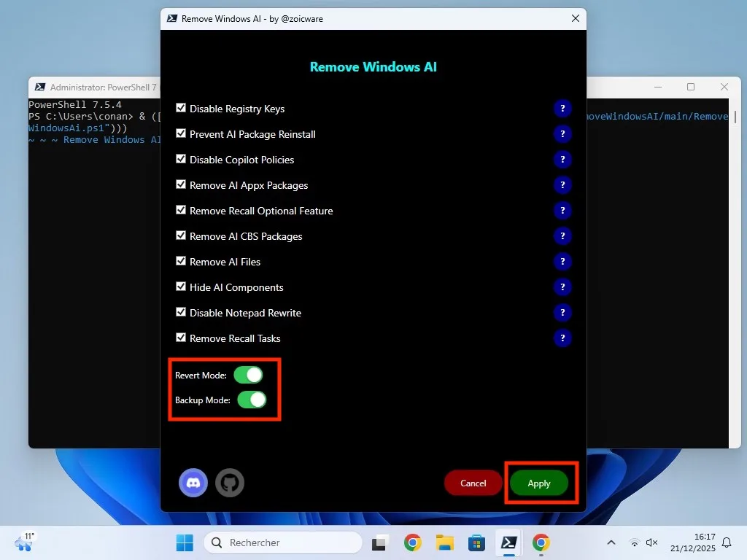Click the green Apply button
Image resolution: width=747 pixels, height=560 pixels.
pyautogui.click(x=539, y=483)
